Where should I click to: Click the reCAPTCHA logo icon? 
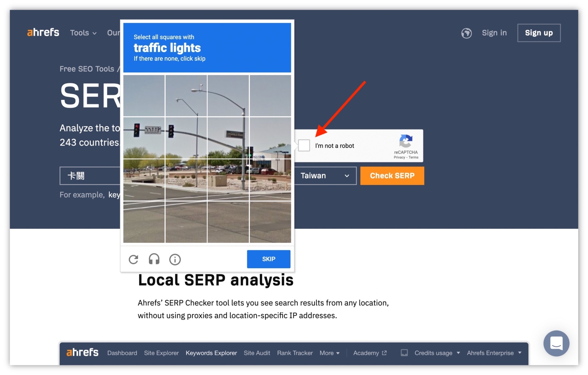click(406, 141)
